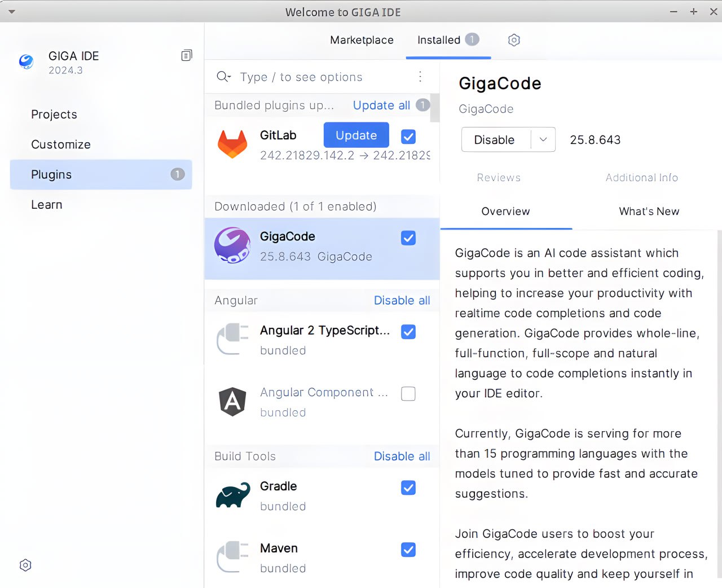Click the badge on the Installed tab

472,40
